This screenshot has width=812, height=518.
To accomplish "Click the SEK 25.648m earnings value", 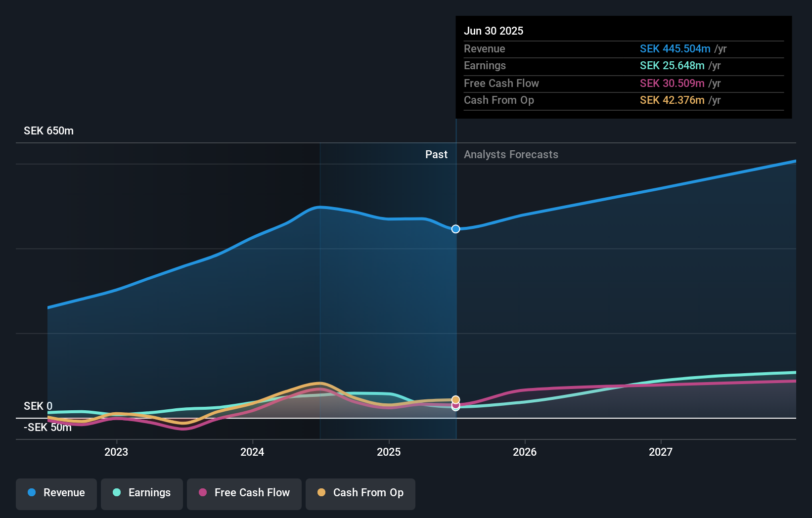I will (672, 66).
